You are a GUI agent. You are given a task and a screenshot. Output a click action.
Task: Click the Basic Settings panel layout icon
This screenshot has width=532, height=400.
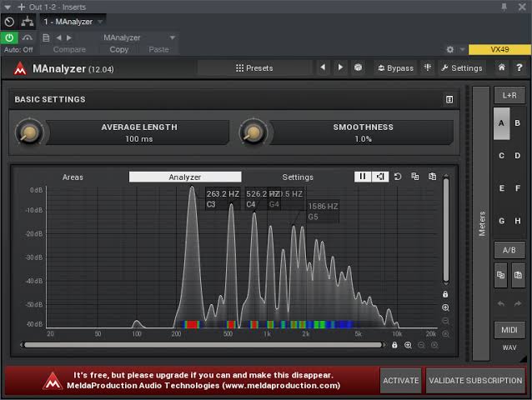click(449, 99)
